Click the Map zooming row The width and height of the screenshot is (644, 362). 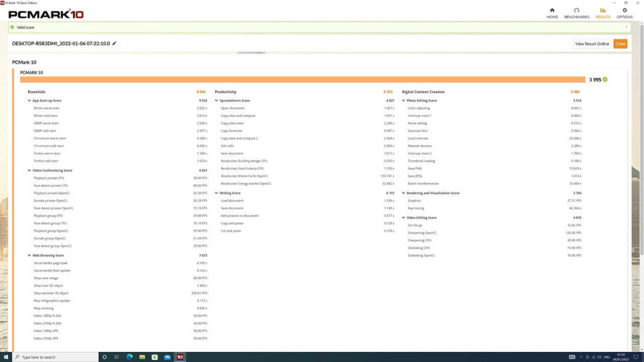(120, 308)
